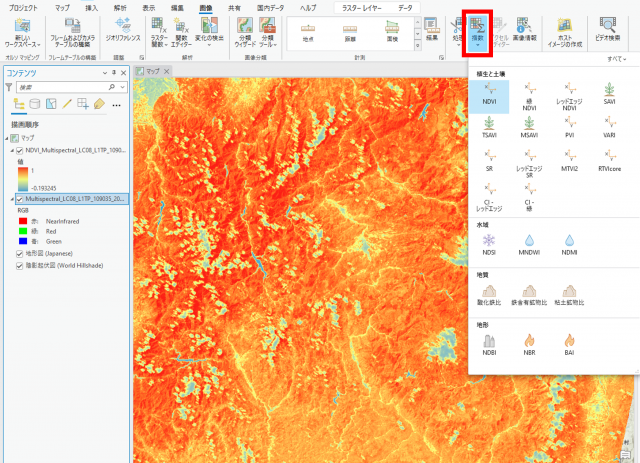Select the SAVI vegetation index
This screenshot has width=640, height=463.
[609, 93]
